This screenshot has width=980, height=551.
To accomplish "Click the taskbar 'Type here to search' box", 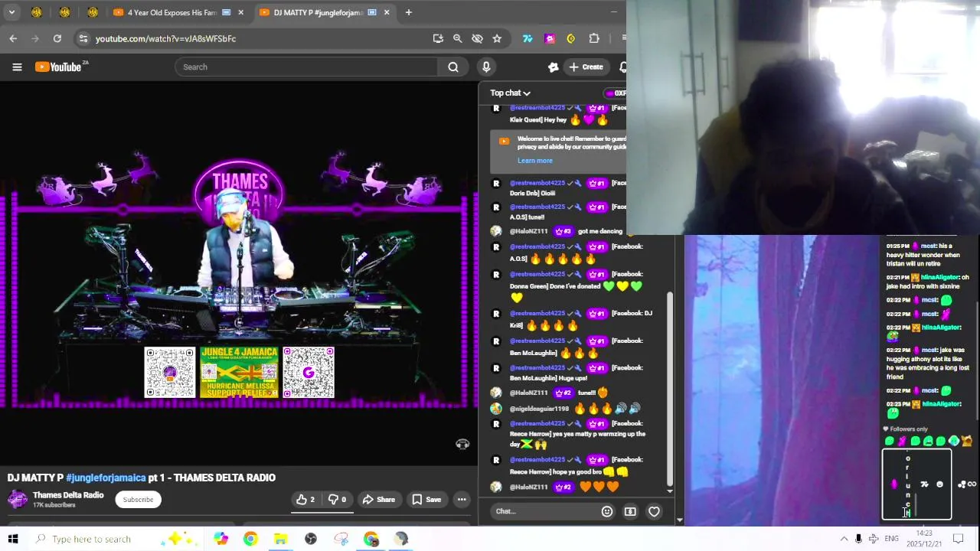I will (115, 539).
